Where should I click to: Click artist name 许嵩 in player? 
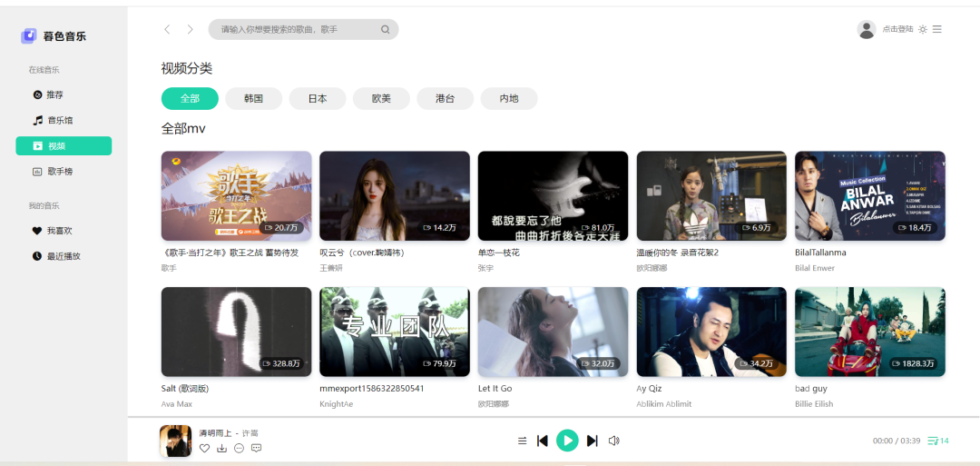pyautogui.click(x=250, y=433)
